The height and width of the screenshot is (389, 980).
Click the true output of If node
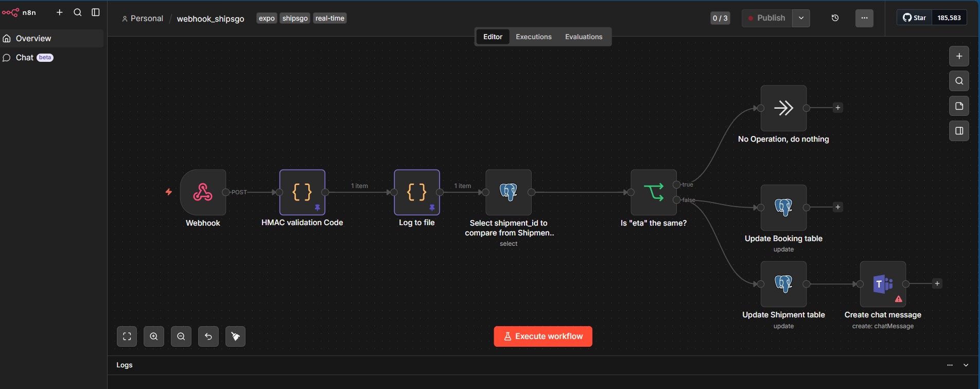676,184
